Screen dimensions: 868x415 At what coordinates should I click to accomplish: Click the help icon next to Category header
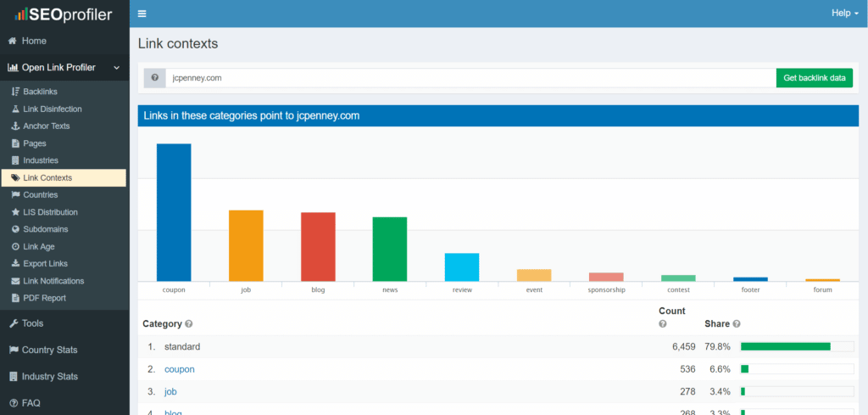tap(188, 324)
